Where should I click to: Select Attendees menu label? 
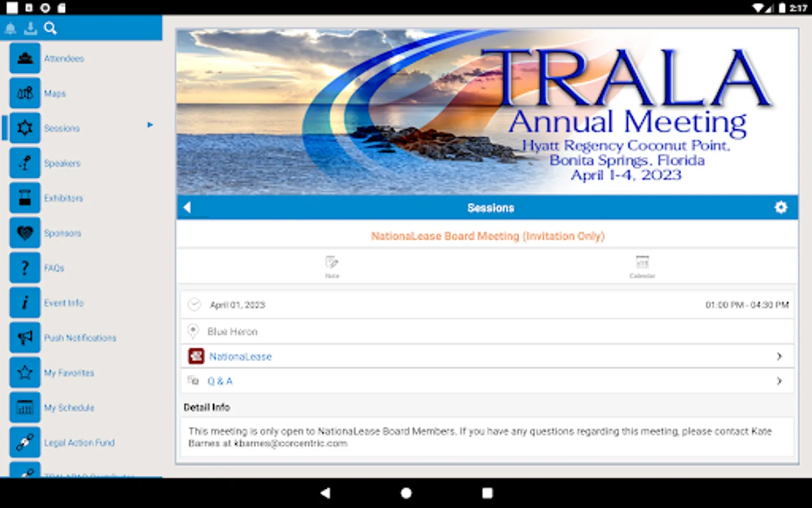64,58
